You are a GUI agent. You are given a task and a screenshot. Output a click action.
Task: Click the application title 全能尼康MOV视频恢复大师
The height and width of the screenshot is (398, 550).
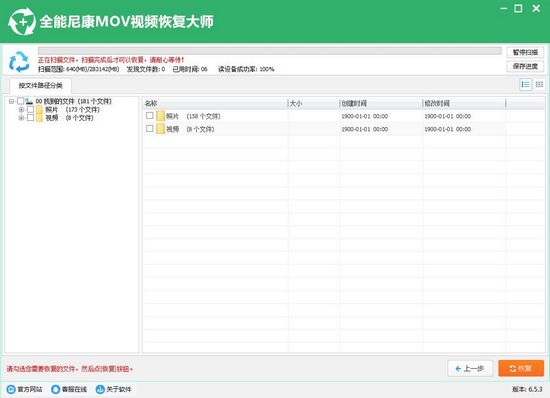click(126, 22)
